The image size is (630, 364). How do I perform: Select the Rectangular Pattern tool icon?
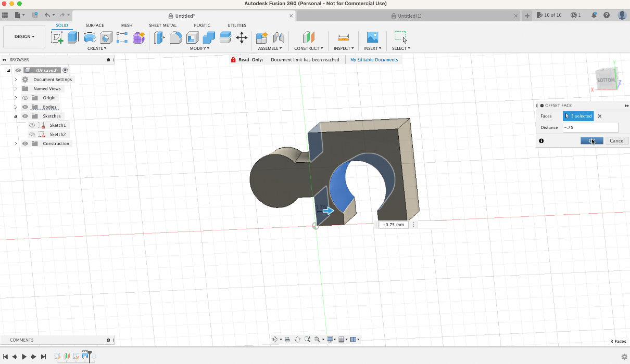coord(122,37)
